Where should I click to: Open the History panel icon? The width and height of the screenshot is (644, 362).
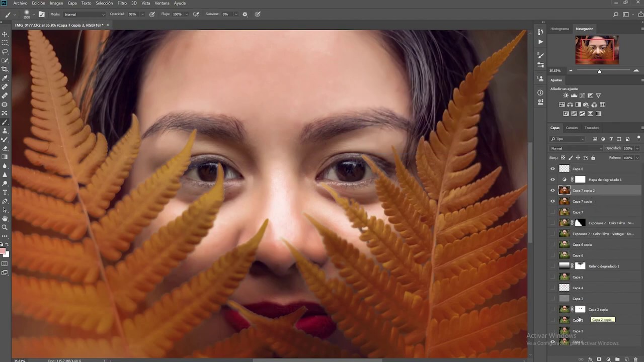pyautogui.click(x=540, y=32)
